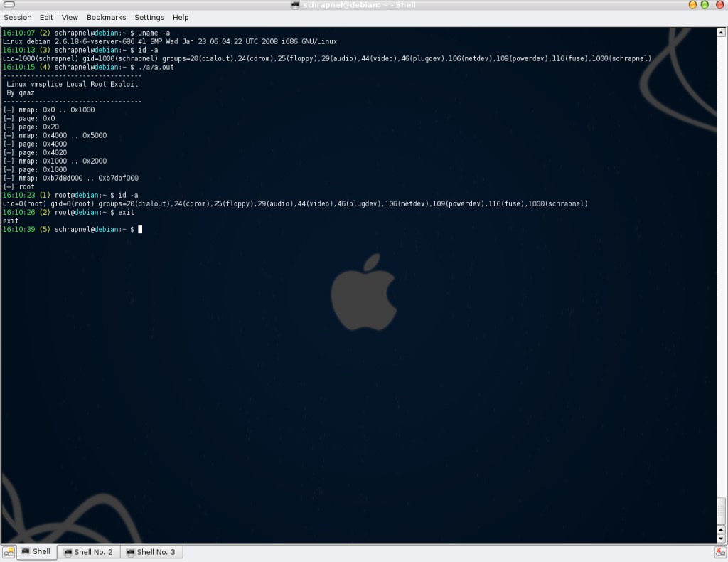Viewport: 728px width, 562px height.
Task: Click the '[+] mmap: 0xb7d8d000 .. 0xb7dbf000' line
Action: tap(70, 178)
